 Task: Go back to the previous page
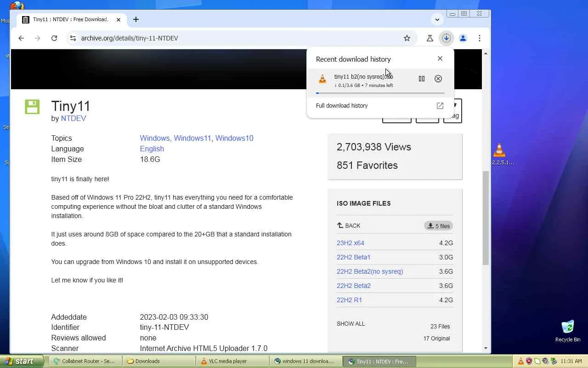coord(21,38)
